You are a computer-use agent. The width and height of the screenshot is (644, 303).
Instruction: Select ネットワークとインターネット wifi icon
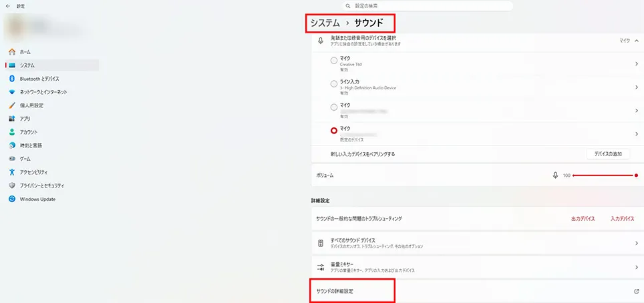click(12, 92)
